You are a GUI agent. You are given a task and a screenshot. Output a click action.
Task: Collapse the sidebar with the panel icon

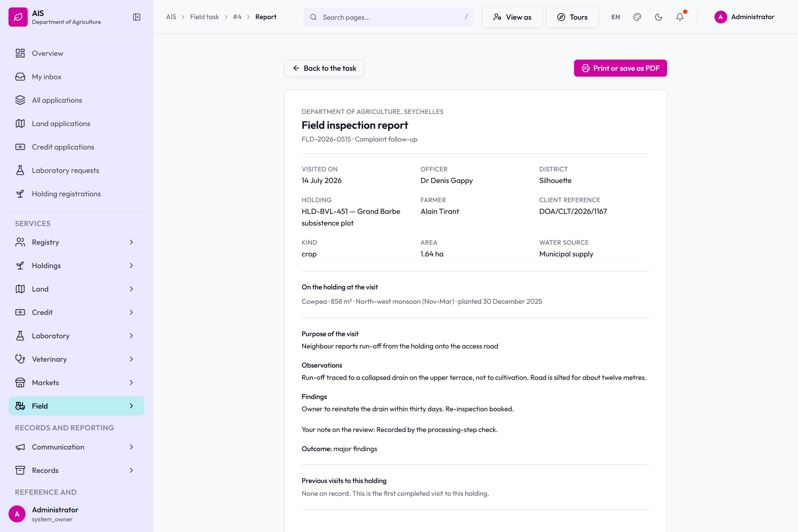137,17
